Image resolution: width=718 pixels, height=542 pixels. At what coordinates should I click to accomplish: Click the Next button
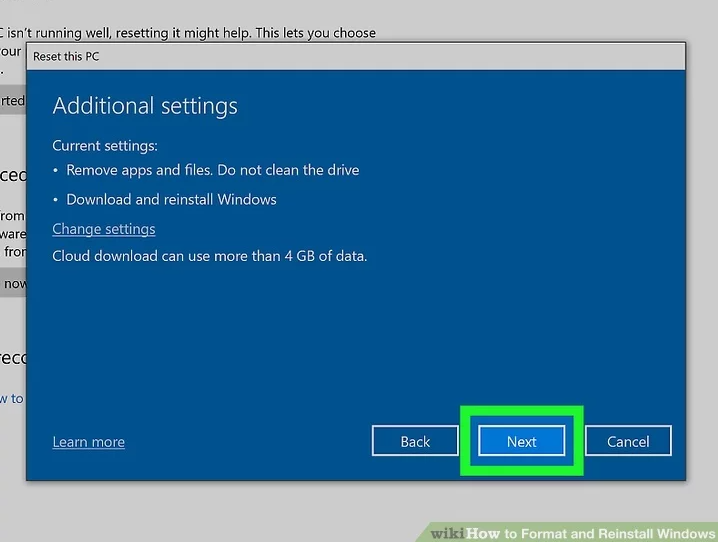(x=522, y=441)
